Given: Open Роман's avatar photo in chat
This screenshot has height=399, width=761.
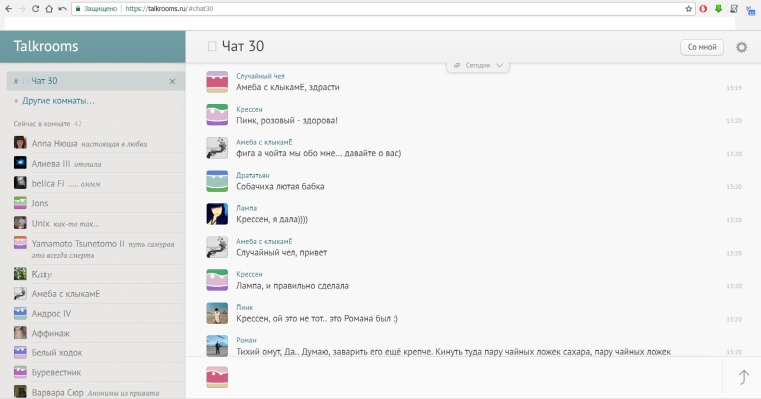Looking at the screenshot, I should (x=217, y=345).
